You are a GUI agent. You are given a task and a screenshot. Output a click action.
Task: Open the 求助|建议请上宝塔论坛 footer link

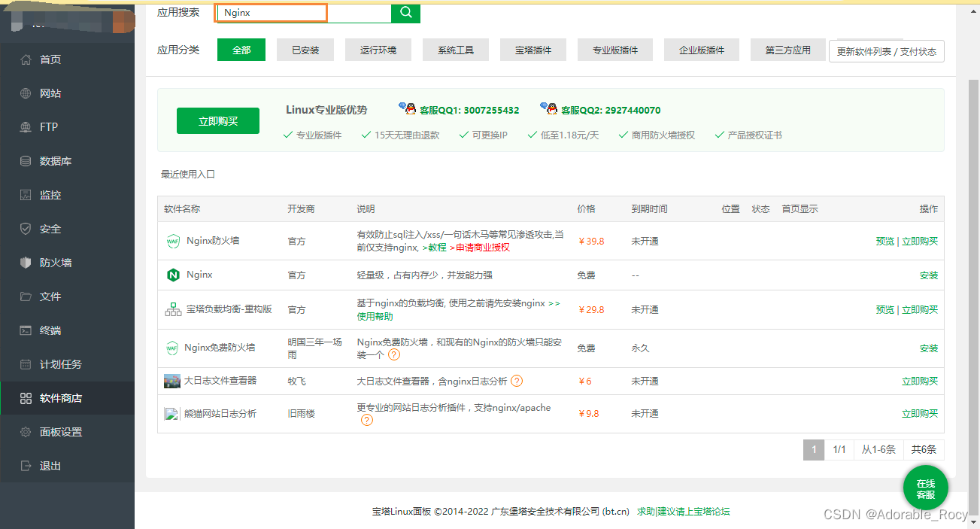point(684,512)
